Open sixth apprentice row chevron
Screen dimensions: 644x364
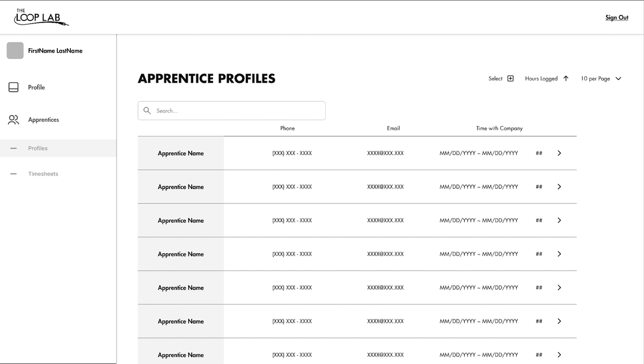pos(559,321)
